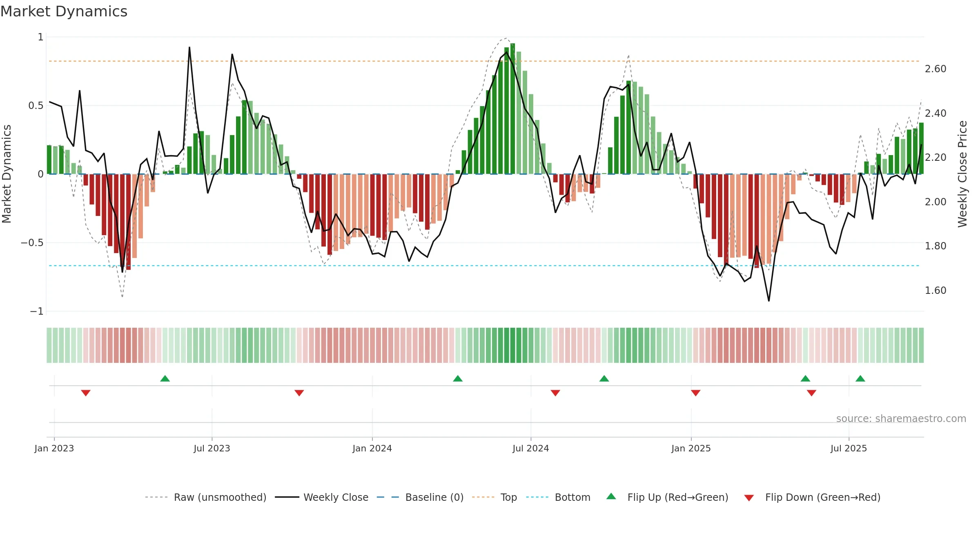Select the first green flip-up marker after Jan 2023
Screen dimensions: 980x551
[x=165, y=378]
